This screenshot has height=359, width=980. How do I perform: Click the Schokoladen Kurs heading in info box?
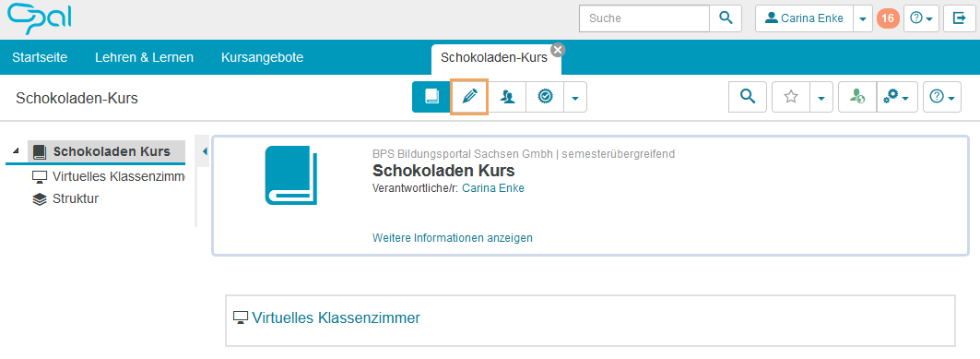click(x=443, y=170)
